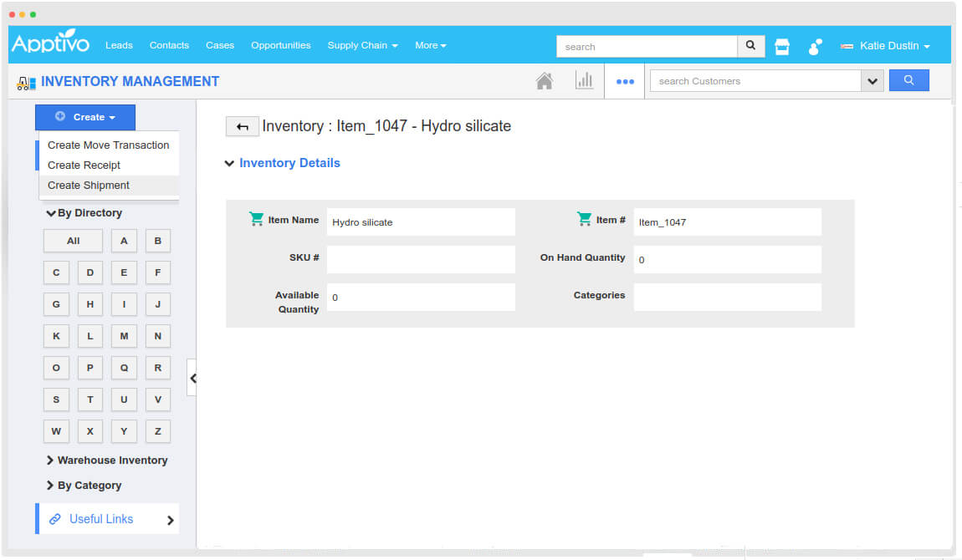Open the app store icon in header
This screenshot has width=962, height=560.
click(x=782, y=47)
